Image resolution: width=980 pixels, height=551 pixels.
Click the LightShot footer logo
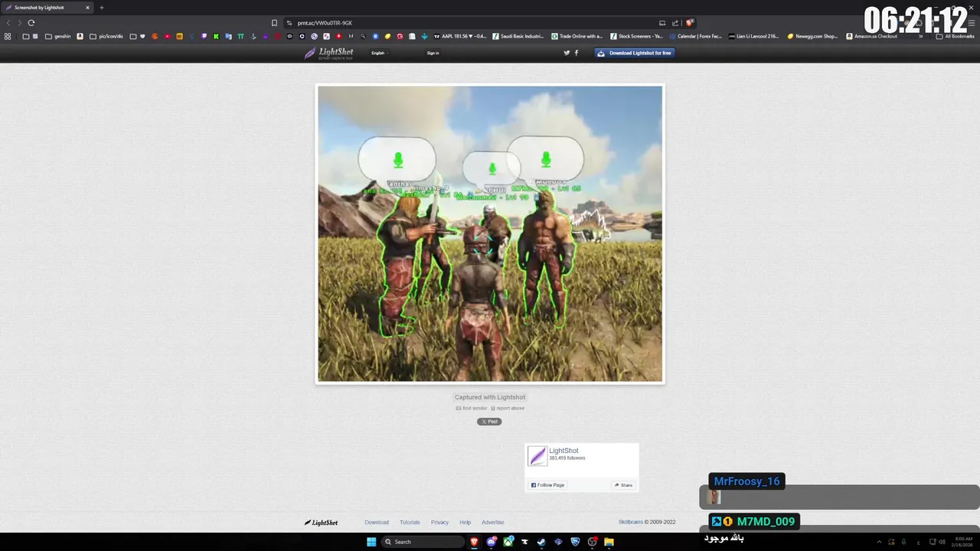[x=321, y=523]
